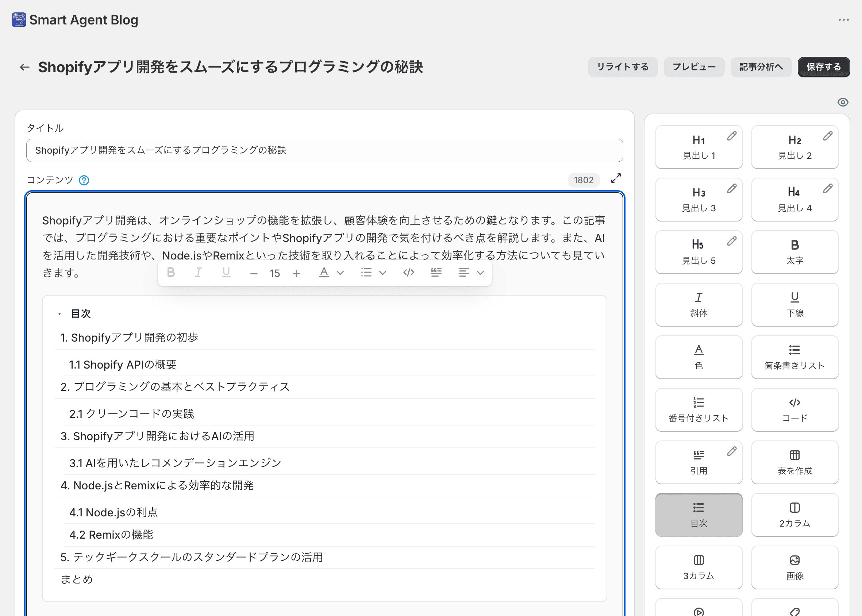Viewport: 862px width, 616px height.
Task: Click the 1802 character count badge
Action: click(584, 180)
